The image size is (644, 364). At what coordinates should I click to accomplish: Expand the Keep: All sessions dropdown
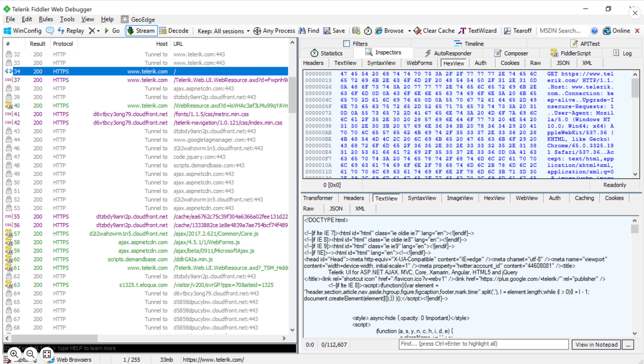coord(223,31)
